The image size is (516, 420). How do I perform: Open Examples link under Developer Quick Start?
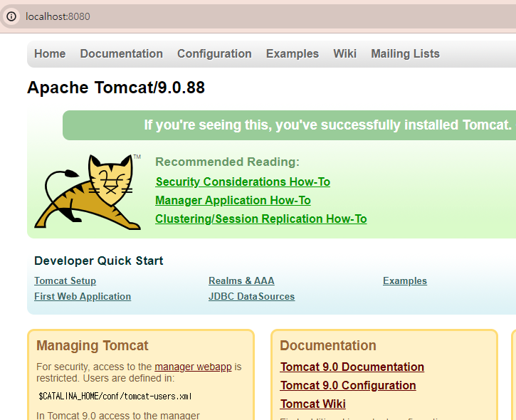pyautogui.click(x=405, y=280)
